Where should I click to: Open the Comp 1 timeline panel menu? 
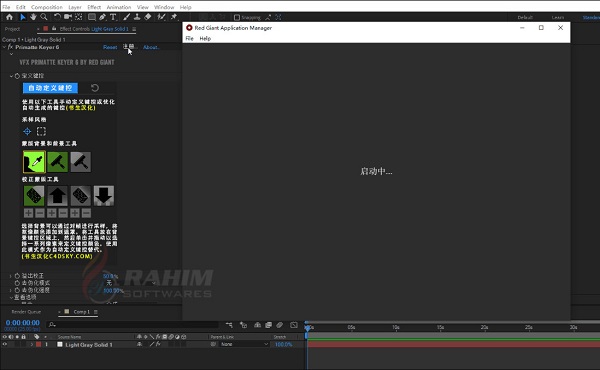click(x=96, y=312)
